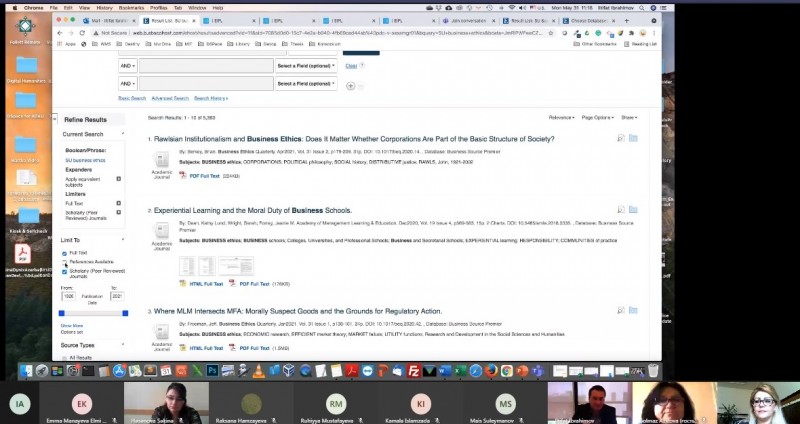Open the second AND boolean operator dropdown
Image resolution: width=800 pixels, height=424 pixels.
128,83
